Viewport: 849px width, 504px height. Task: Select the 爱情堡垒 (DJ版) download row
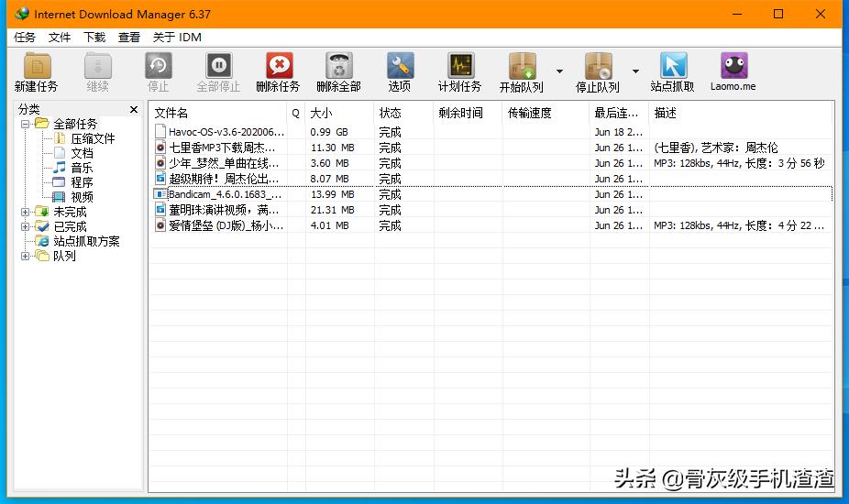tap(491, 225)
